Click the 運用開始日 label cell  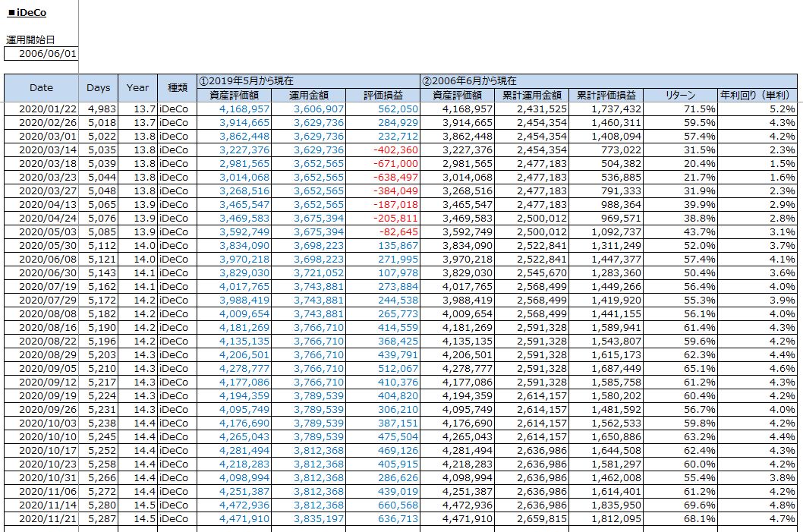(30, 40)
